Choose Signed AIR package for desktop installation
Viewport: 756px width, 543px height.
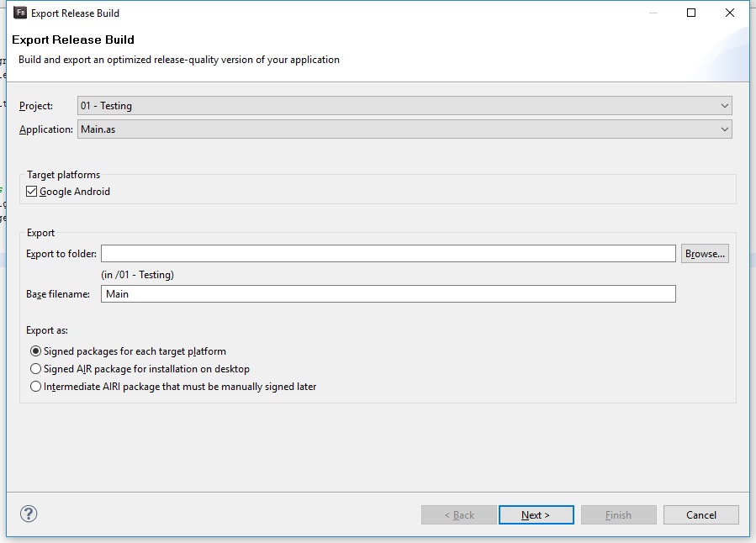(35, 369)
